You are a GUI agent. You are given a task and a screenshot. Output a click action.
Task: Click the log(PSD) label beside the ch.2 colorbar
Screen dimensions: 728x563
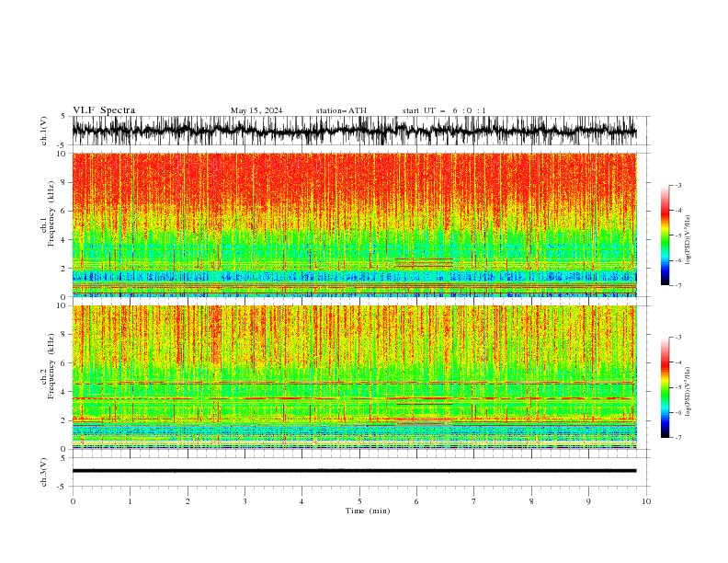click(688, 392)
